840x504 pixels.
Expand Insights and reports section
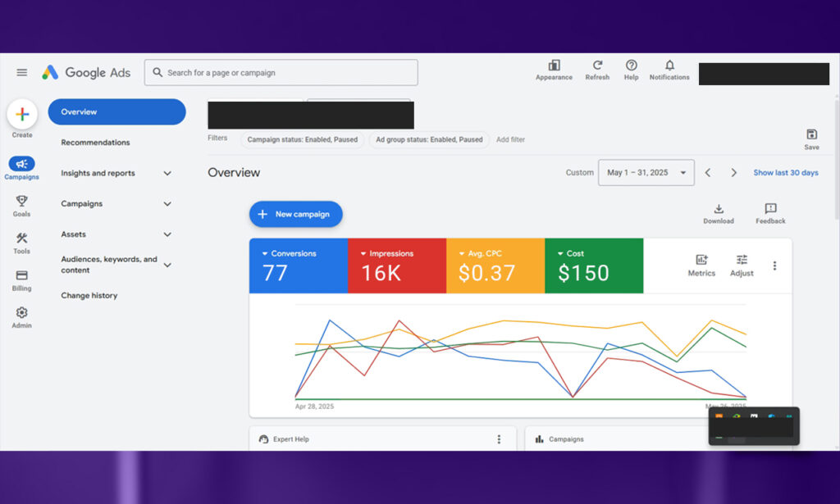tap(116, 174)
